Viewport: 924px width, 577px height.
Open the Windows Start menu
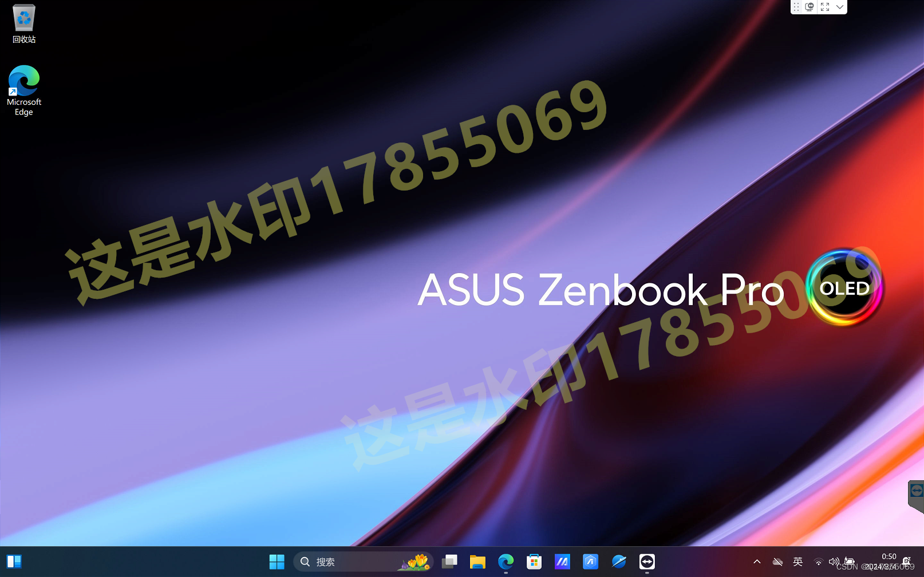coord(277,562)
